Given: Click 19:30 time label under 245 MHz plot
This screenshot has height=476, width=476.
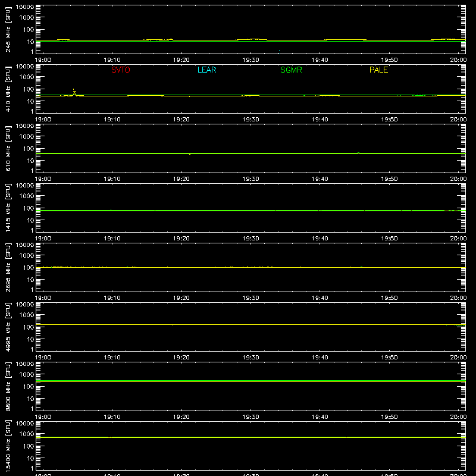Looking at the screenshot, I should coord(250,60).
